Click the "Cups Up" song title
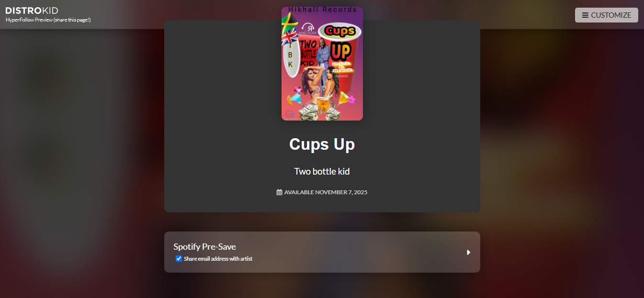This screenshot has width=644, height=298. tap(322, 144)
